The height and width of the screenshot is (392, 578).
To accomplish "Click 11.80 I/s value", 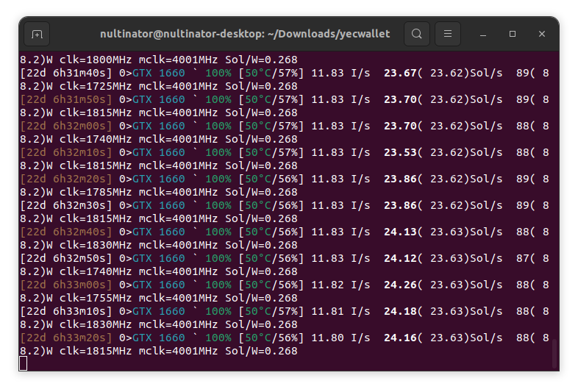I will [340, 338].
